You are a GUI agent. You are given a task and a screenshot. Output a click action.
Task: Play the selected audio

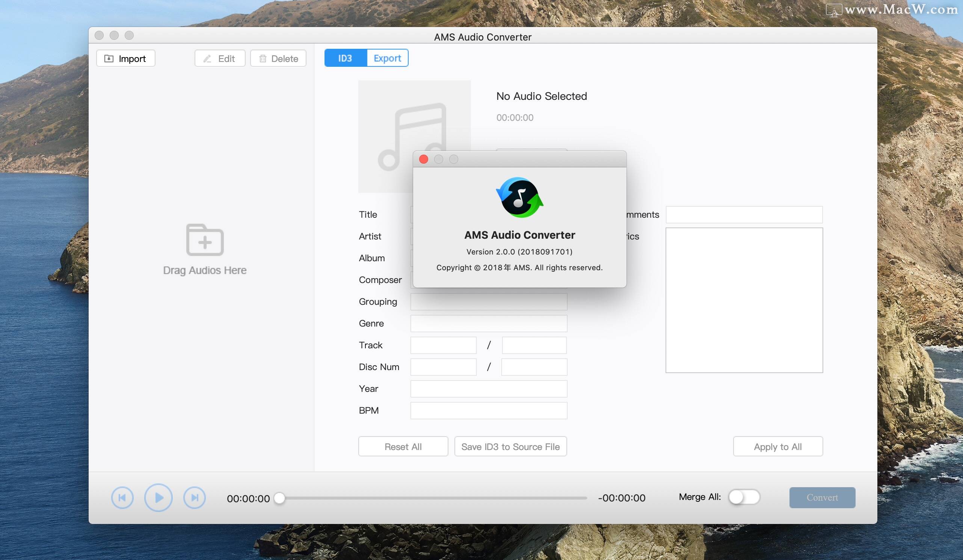coord(158,497)
